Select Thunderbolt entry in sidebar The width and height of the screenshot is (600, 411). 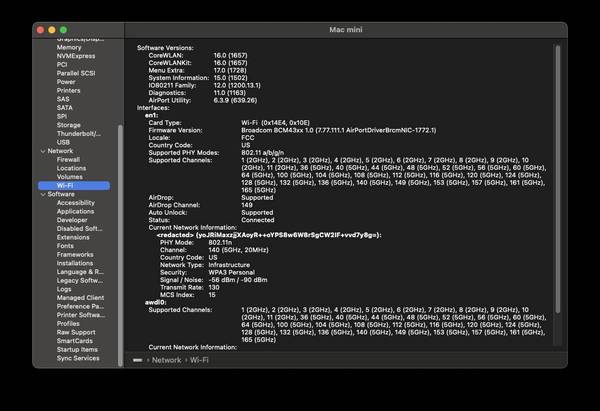[x=79, y=134]
